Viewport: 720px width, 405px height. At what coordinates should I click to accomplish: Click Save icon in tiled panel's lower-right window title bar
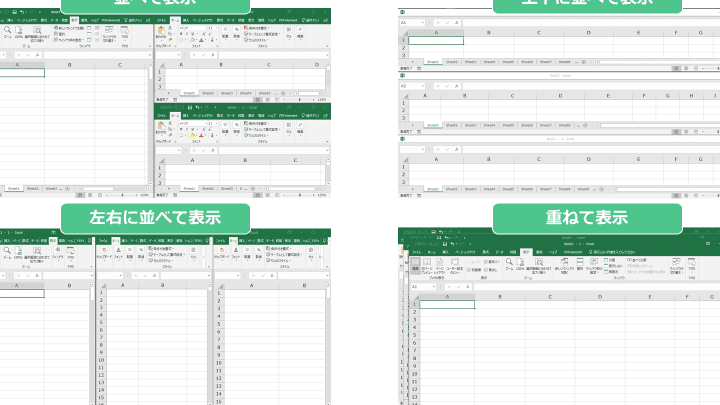pyautogui.click(x=190, y=107)
